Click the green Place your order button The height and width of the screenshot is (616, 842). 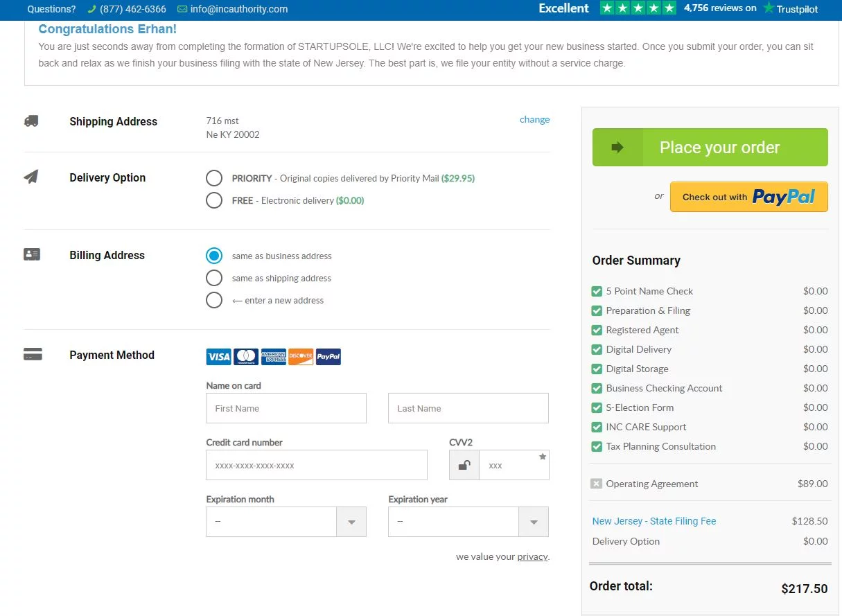click(710, 147)
